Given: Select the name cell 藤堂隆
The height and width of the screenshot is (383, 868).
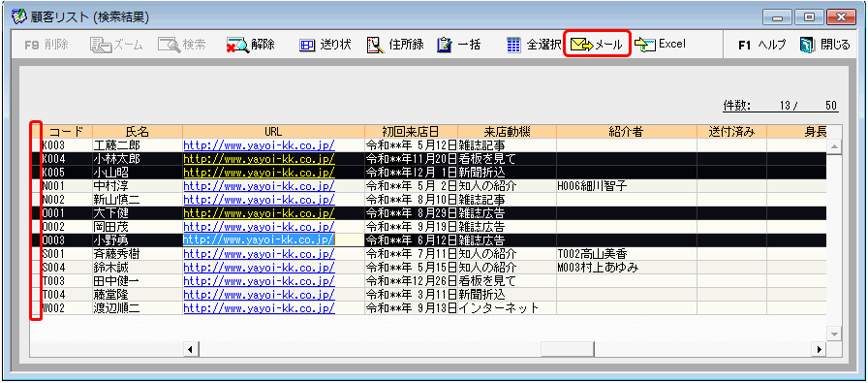Looking at the screenshot, I should [138, 295].
